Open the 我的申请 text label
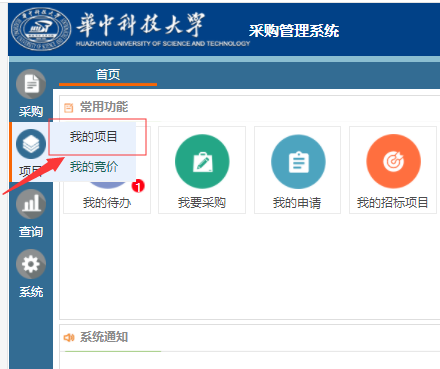Screen dimensions: 440x369 [x=297, y=202]
